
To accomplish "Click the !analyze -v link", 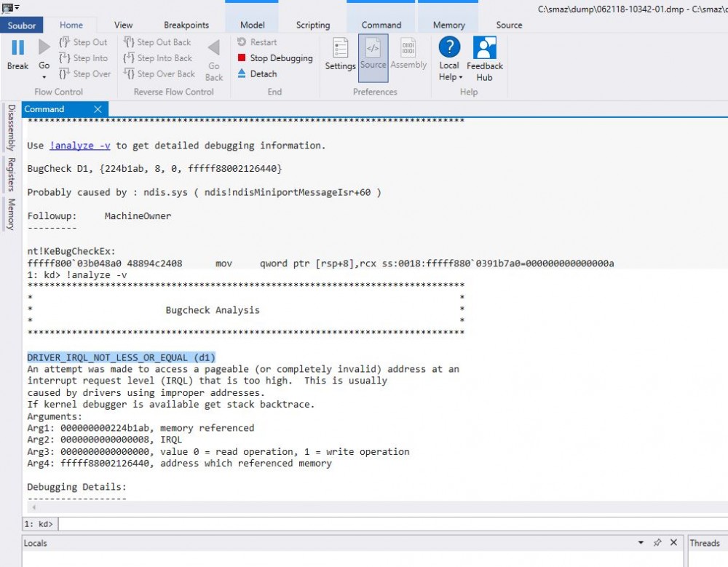I will coord(80,146).
